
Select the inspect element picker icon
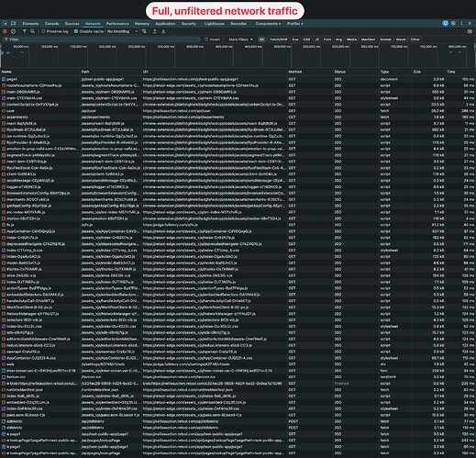[x=6, y=24]
